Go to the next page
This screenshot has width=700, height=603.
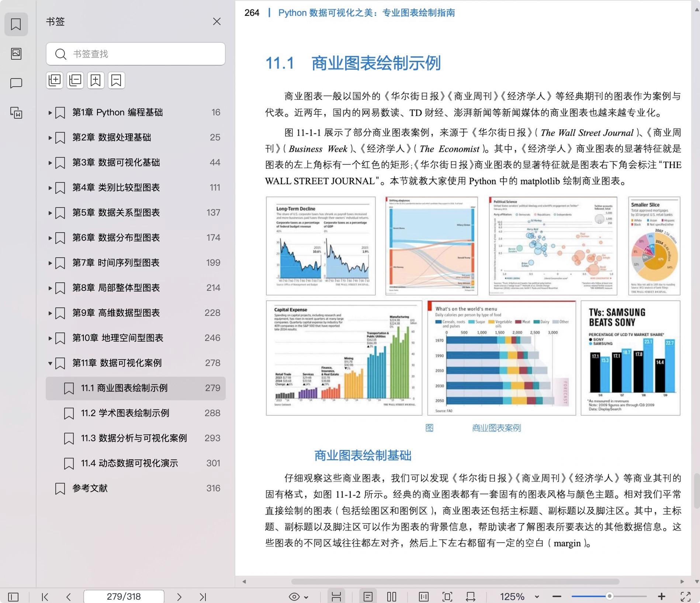click(x=179, y=597)
